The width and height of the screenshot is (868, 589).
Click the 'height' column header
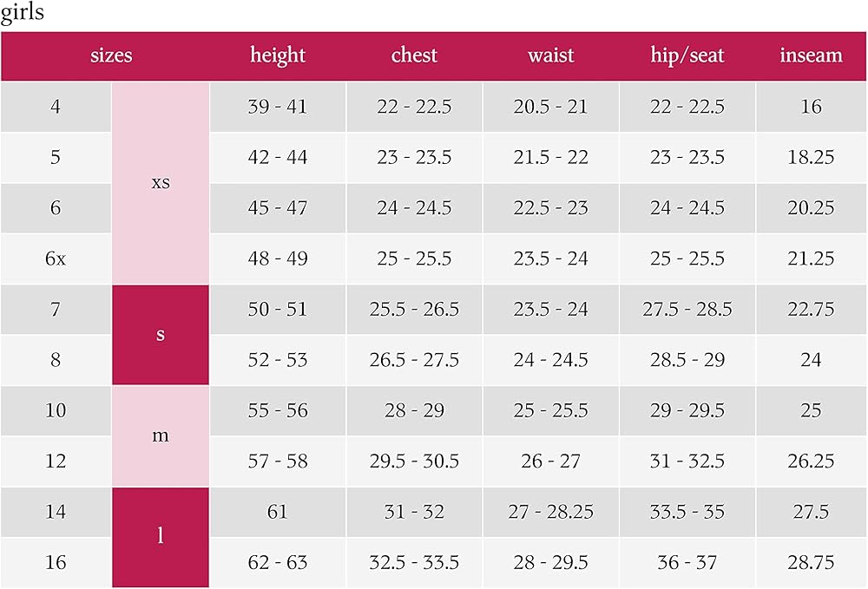click(278, 56)
